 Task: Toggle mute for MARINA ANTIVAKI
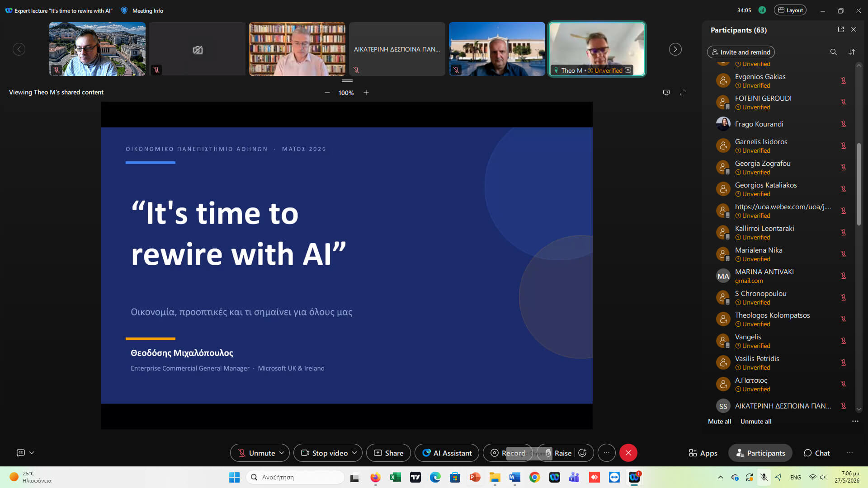point(843,276)
